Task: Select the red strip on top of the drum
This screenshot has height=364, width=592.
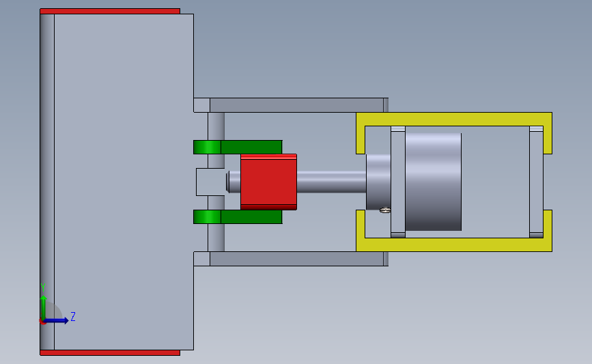Action: pyautogui.click(x=110, y=12)
